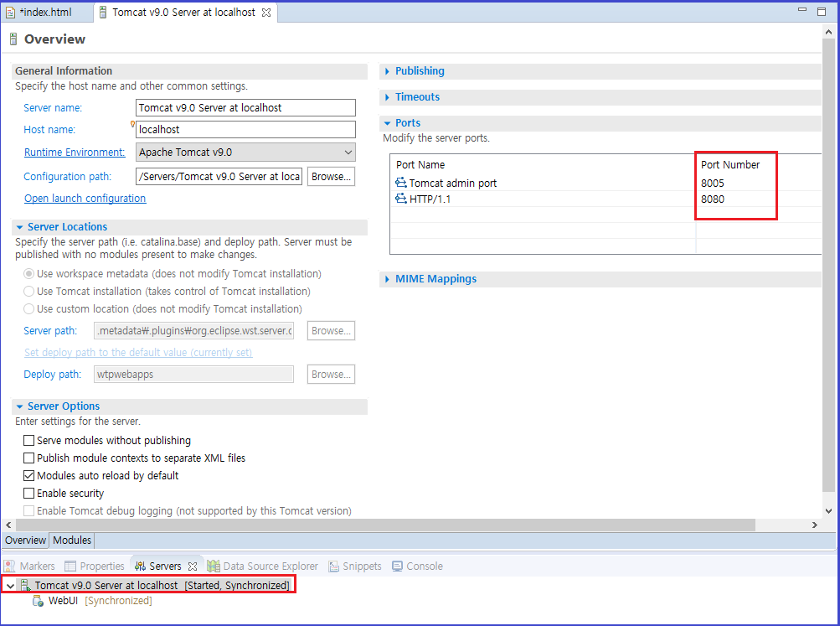
Task: Collapse the Server Options section
Action: 20,406
